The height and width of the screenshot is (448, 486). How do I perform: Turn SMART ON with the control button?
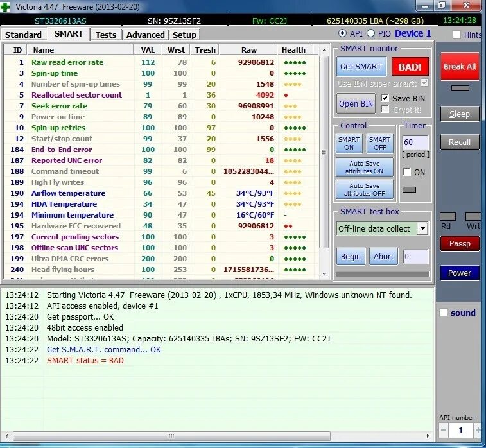coord(349,143)
